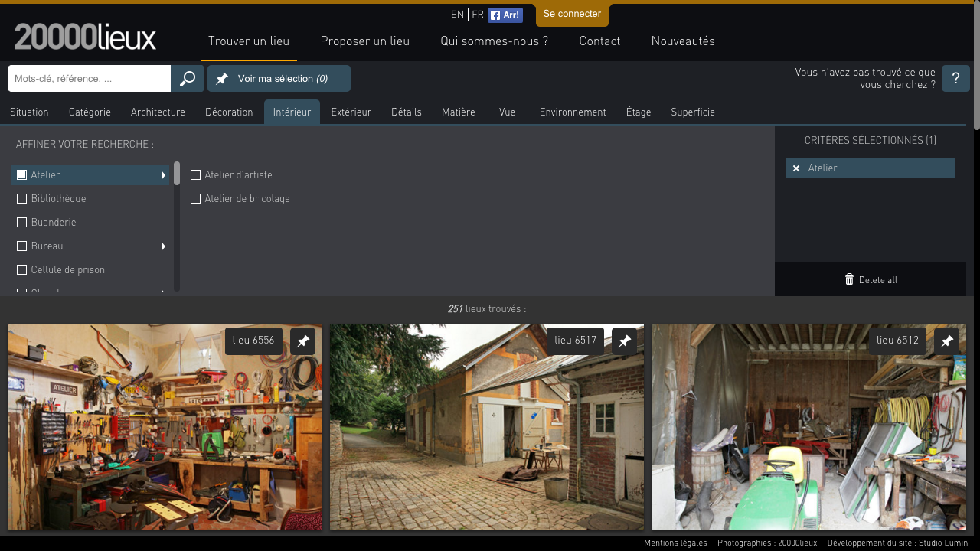Click the Mots-clé search input field
Screen dimensions: 980x551
click(89, 79)
